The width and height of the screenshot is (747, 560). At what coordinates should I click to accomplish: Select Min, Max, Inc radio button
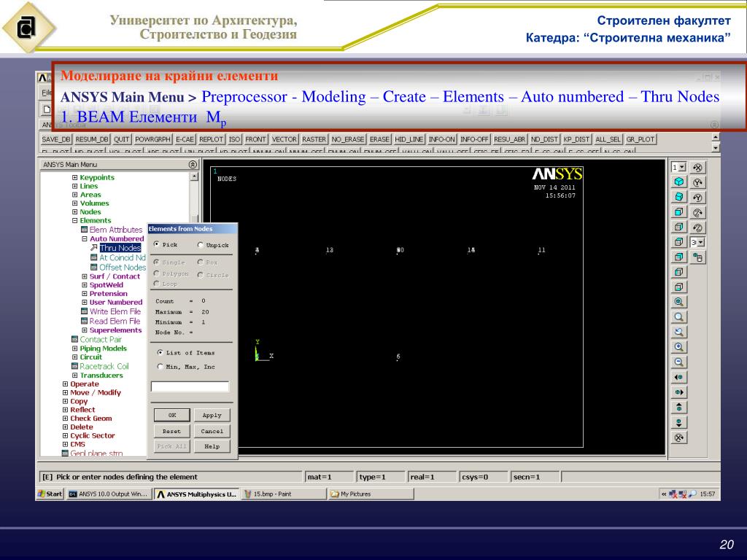(160, 367)
